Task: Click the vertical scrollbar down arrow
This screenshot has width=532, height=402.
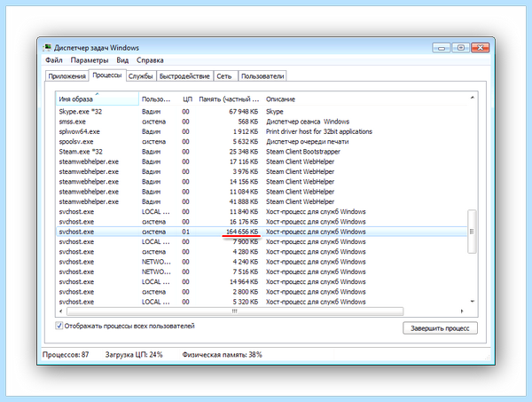Action: coord(473,301)
